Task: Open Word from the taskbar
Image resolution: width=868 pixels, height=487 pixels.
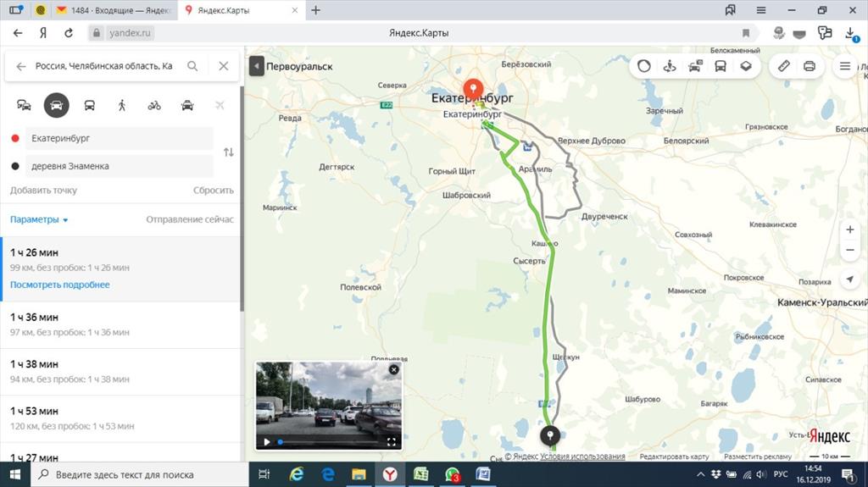Action: pos(483,474)
